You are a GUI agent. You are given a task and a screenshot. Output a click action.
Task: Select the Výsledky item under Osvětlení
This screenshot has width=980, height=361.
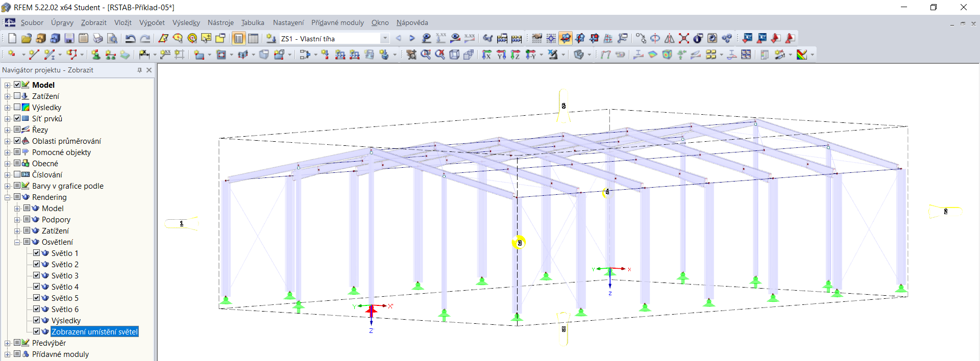[66, 320]
